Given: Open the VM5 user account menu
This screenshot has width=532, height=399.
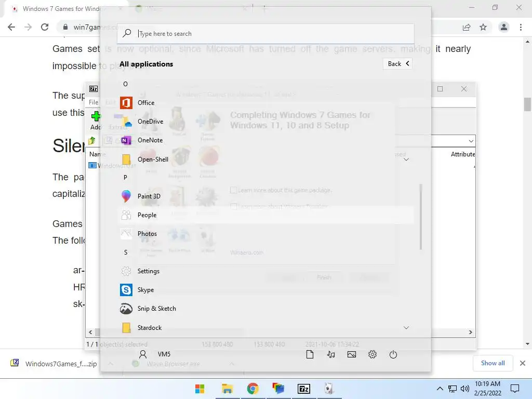Looking at the screenshot, I should (155, 354).
